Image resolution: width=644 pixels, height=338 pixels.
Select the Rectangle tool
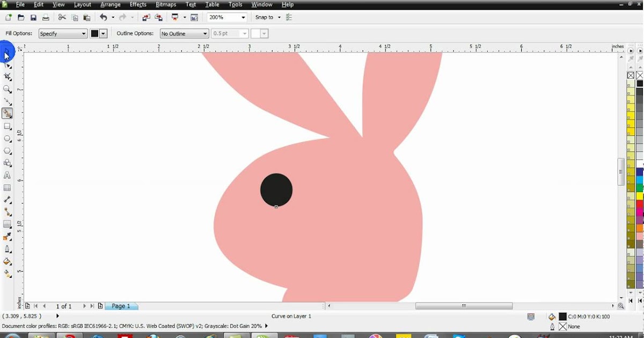(x=8, y=127)
